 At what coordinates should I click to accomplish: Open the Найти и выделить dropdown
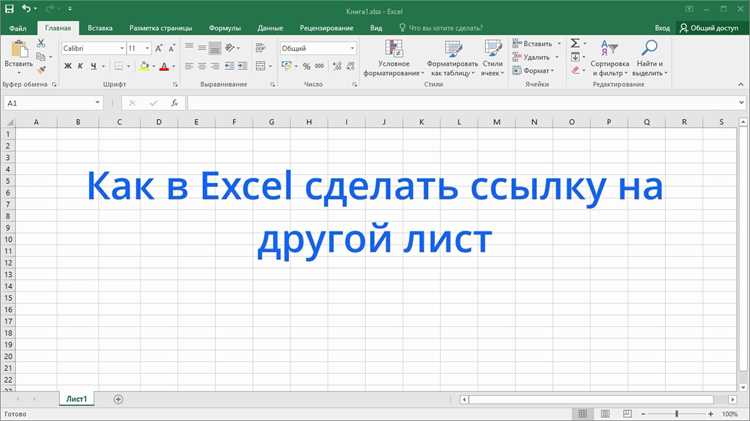(x=649, y=58)
